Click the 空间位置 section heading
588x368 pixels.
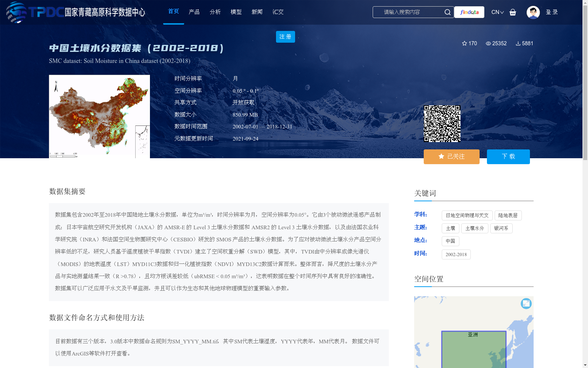click(x=429, y=279)
